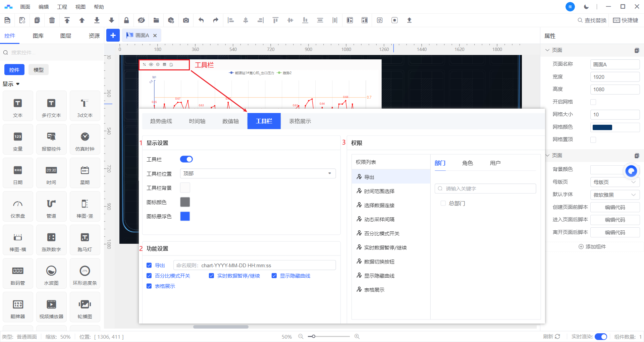Open the toolbar position (工具栏位置) dropdown

pos(258,173)
